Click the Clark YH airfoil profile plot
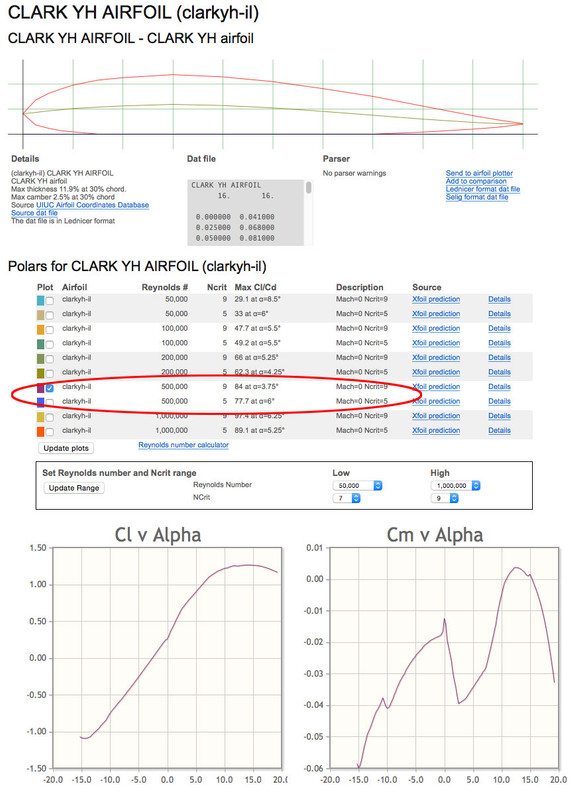Screen dimensions: 585x800 tap(273, 105)
